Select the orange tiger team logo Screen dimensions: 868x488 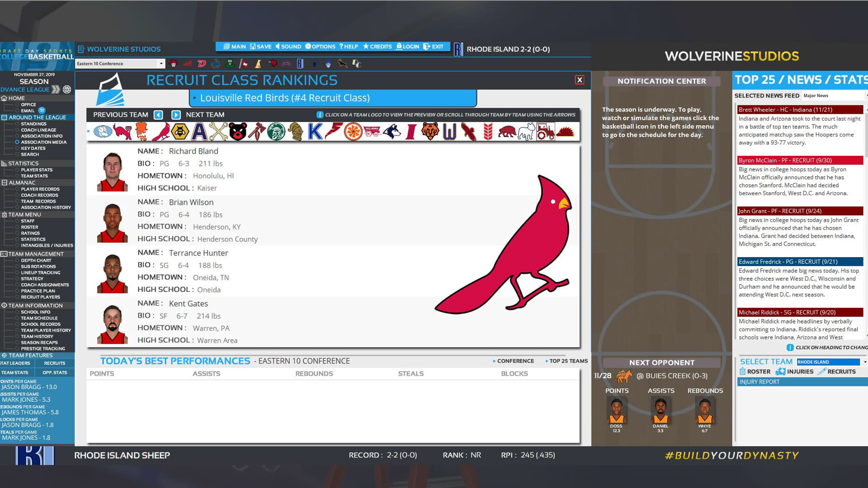click(x=430, y=131)
